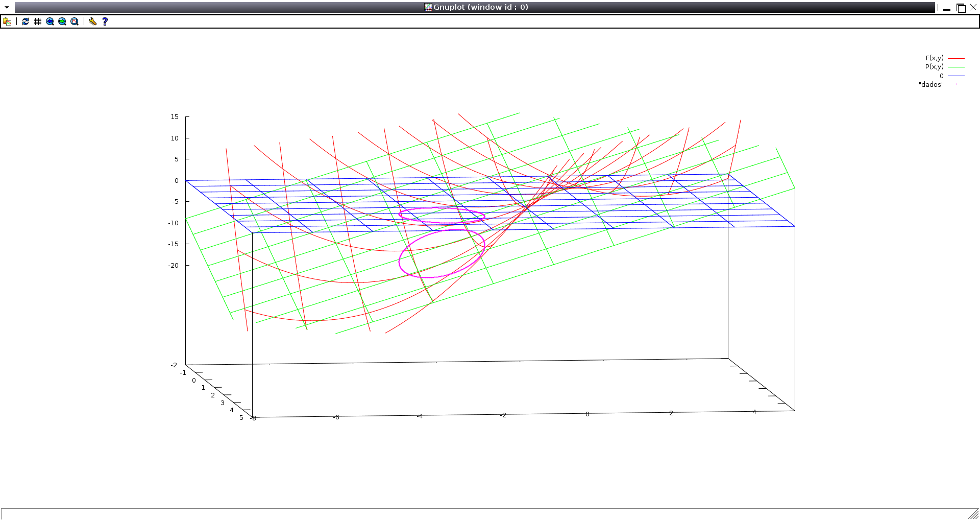Open the window menu arrow
Viewport: 980px width, 520px height.
pyautogui.click(x=7, y=7)
